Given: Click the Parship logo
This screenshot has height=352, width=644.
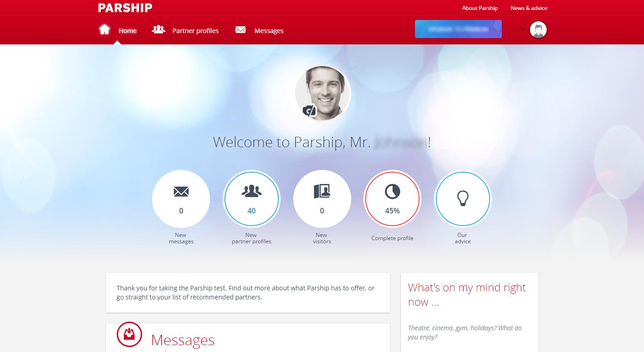Looking at the screenshot, I should pos(125,8).
